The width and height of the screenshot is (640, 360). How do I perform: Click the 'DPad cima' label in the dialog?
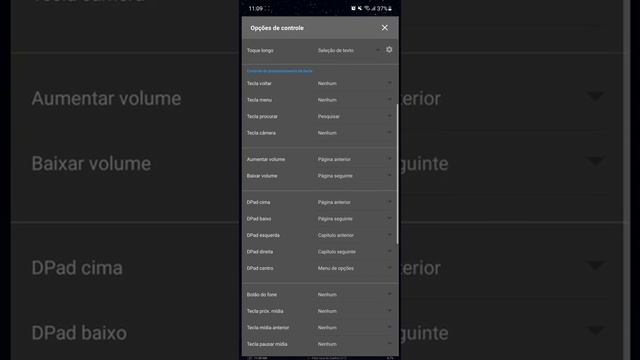[x=258, y=202]
